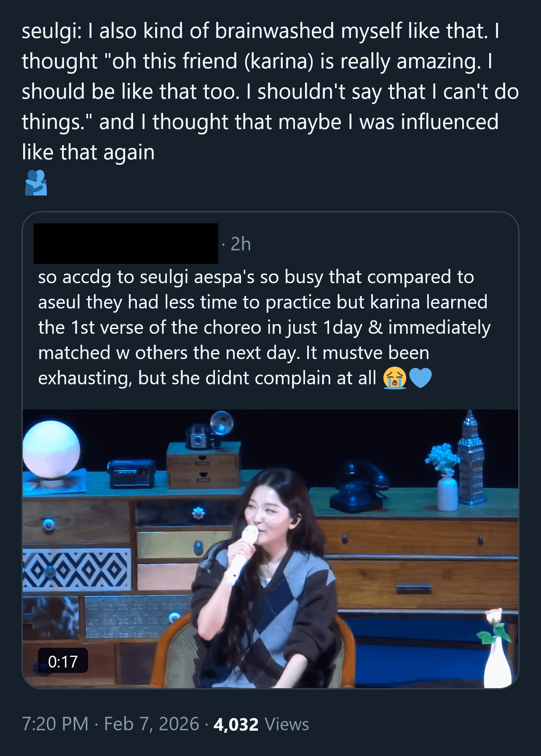Open the quoted tweet author's redacted name

pyautogui.click(x=126, y=244)
